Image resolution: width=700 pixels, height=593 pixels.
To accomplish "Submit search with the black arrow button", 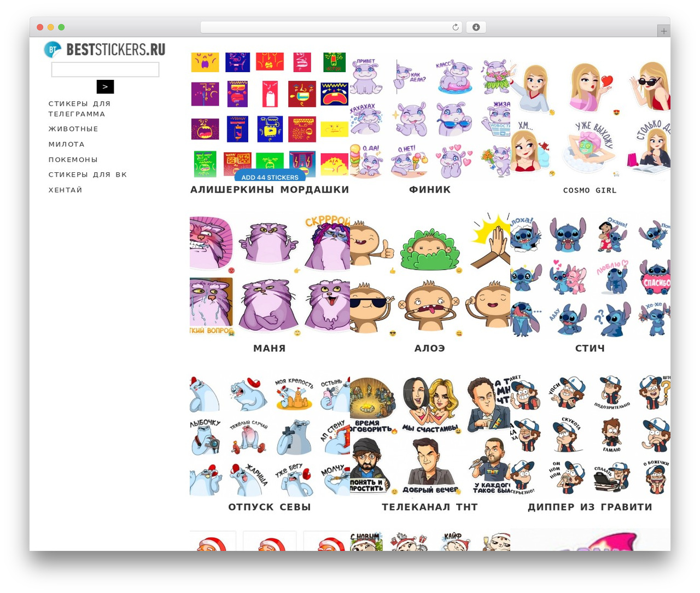I will click(x=105, y=86).
